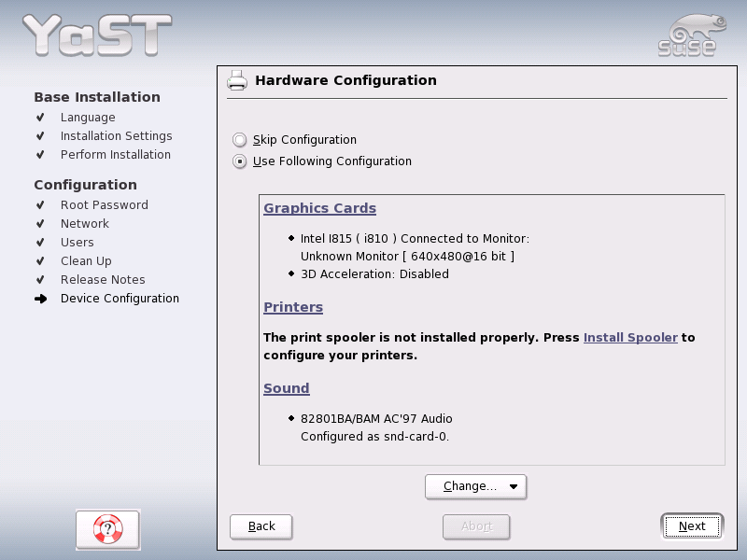Screen dimensions: 747x560
Task: Click the Installation Settings step
Action: (116, 135)
